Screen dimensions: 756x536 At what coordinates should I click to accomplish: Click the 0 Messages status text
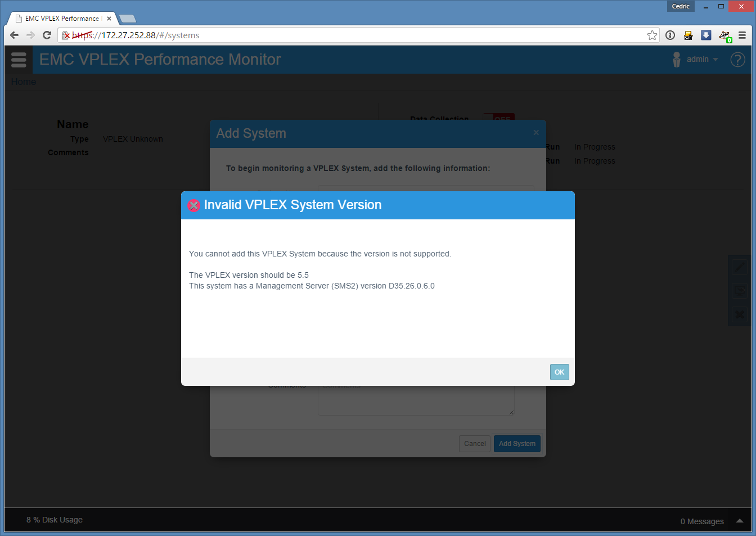tap(702, 521)
